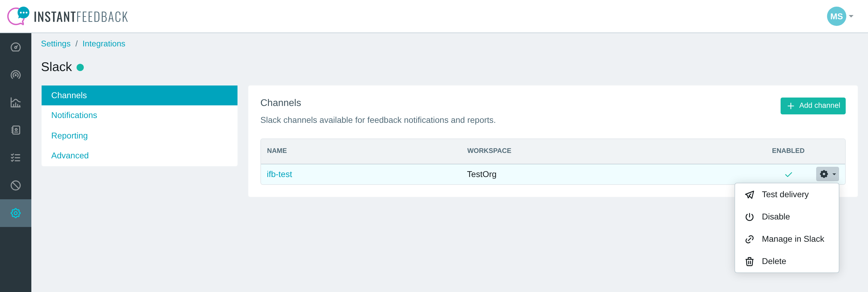Image resolution: width=868 pixels, height=292 pixels.
Task: Click the TestOrg workspace cell
Action: [x=481, y=174]
